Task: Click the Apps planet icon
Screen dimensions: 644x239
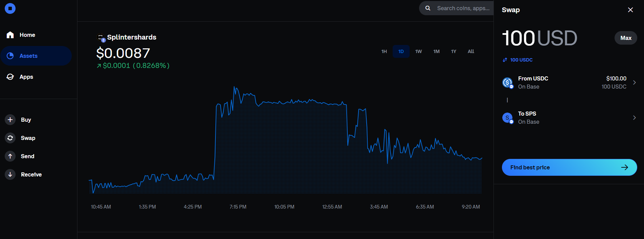Action: [x=10, y=77]
